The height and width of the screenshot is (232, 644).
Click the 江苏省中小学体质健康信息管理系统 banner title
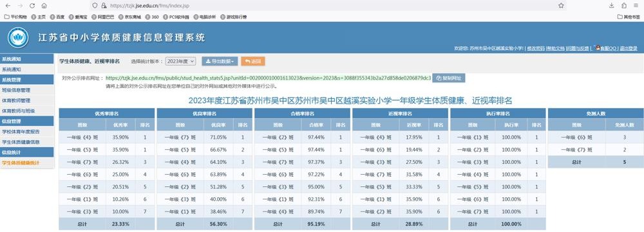121,38
